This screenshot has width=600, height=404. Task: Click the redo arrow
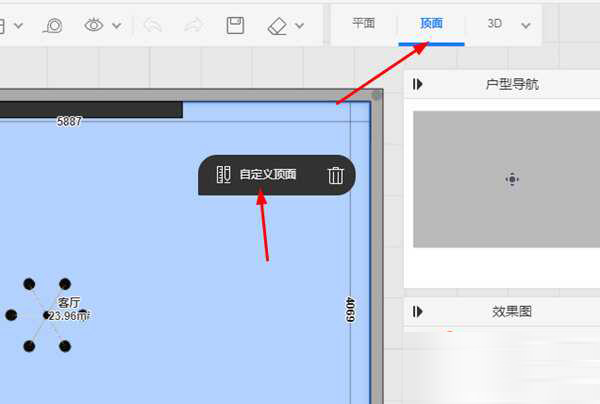(193, 24)
